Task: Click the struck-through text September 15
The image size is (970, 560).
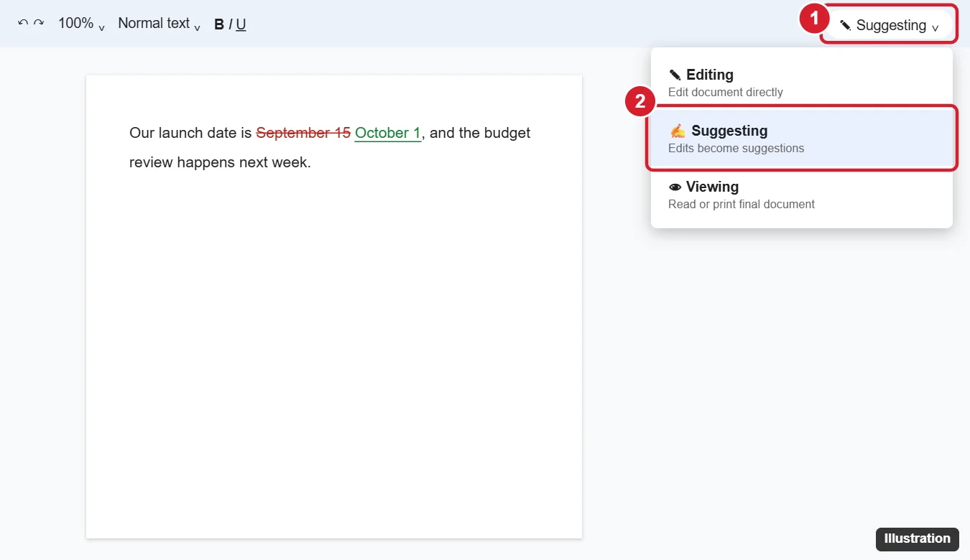Action: [303, 133]
